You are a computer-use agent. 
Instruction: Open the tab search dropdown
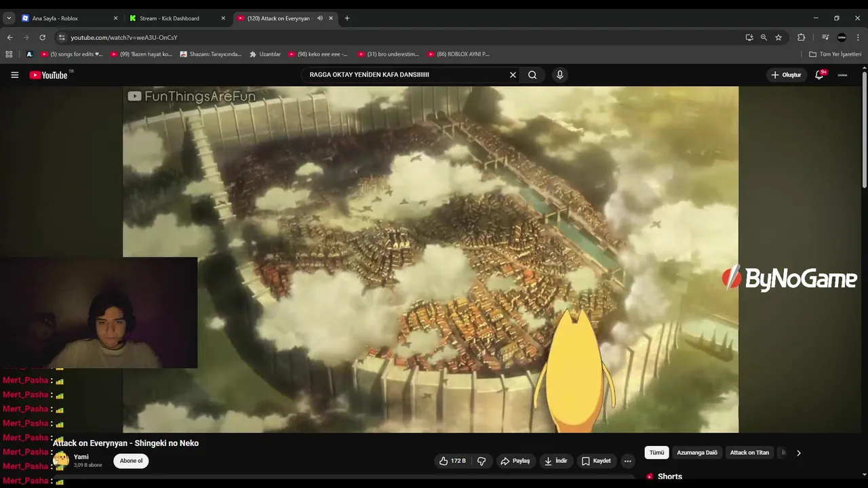[9, 18]
